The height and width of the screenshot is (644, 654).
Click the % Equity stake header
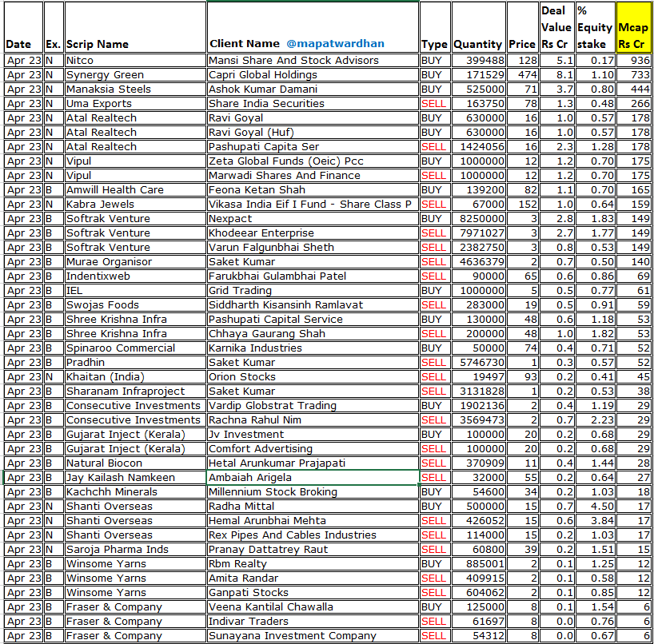pos(595,27)
